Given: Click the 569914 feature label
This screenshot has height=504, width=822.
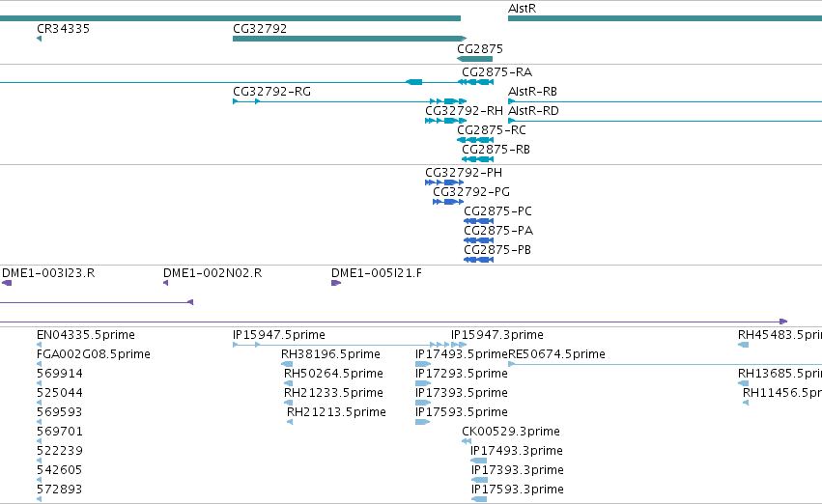Looking at the screenshot, I should [59, 374].
